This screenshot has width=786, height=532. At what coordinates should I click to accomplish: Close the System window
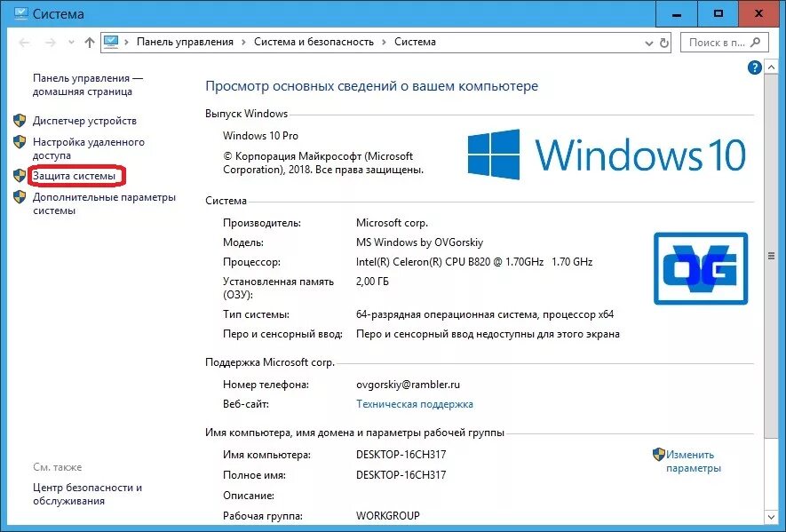(x=759, y=14)
